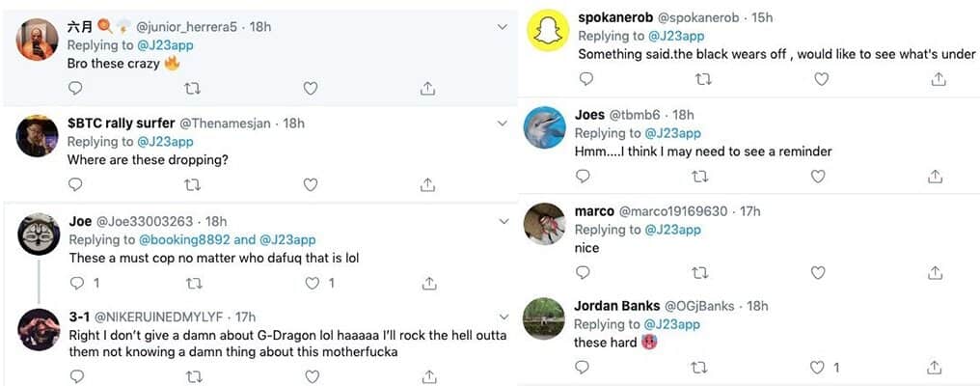Retweet spokanerob's tweet about black wearing off
The height and width of the screenshot is (386, 980).
tap(703, 79)
